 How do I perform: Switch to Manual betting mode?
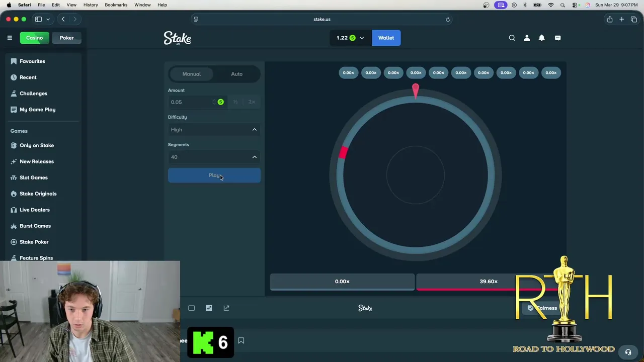(191, 74)
